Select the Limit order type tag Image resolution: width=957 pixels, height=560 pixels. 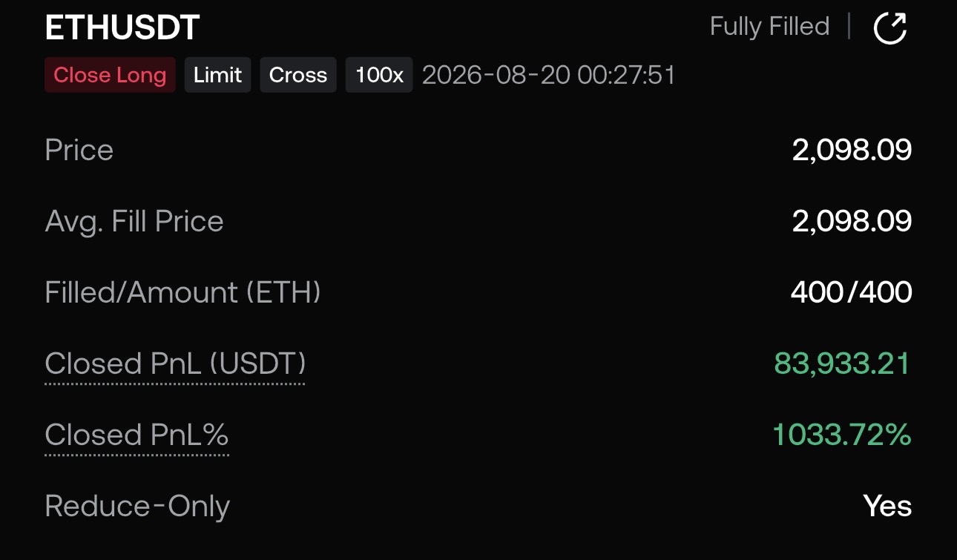[217, 75]
